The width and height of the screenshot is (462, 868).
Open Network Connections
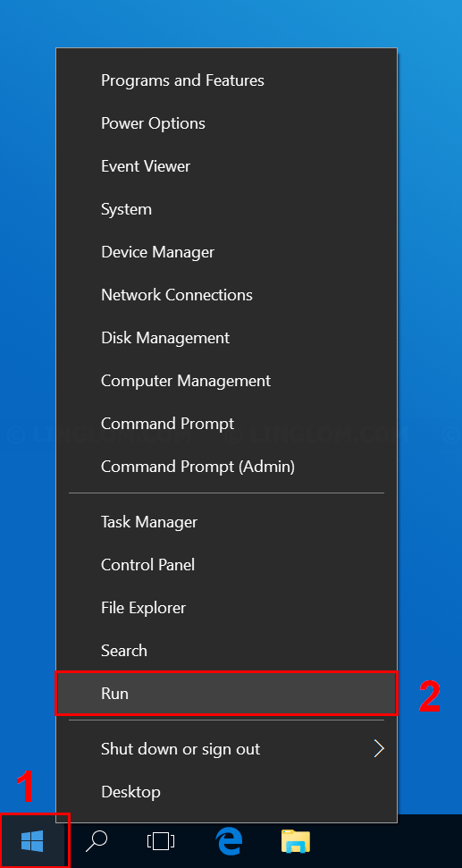coord(226,295)
